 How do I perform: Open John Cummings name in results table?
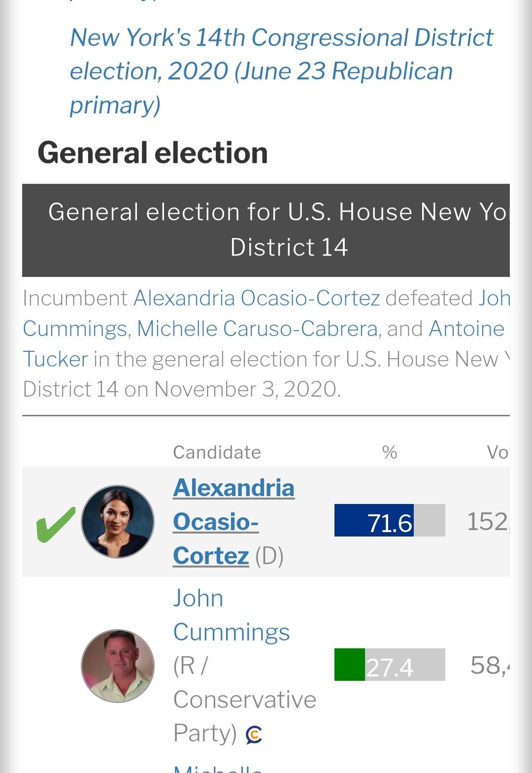coord(231,615)
